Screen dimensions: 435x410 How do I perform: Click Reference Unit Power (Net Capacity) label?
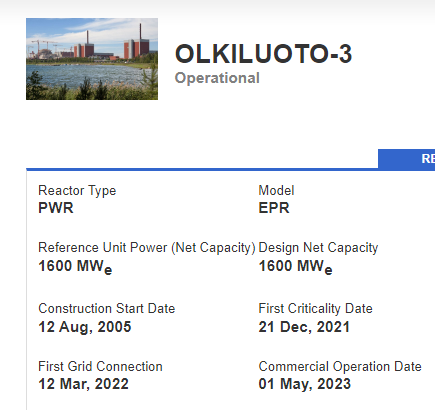(147, 248)
